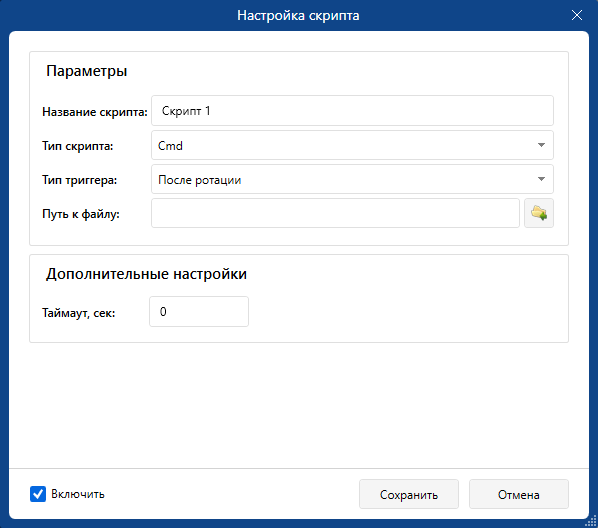Expand the Тип триггера dropdown arrow
This screenshot has width=598, height=528.
click(541, 179)
